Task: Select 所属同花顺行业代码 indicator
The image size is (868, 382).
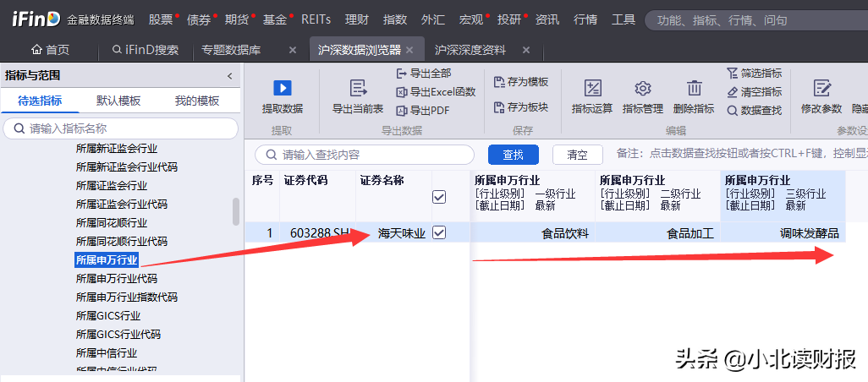Action: pos(121,242)
